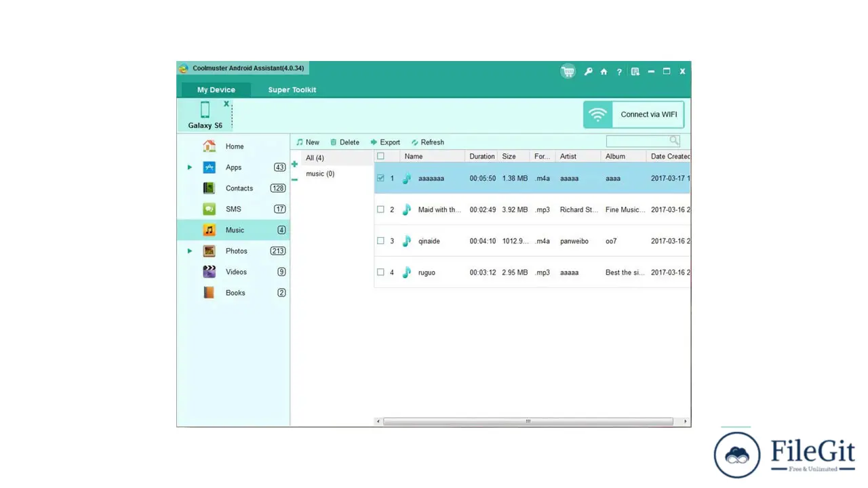Image resolution: width=868 pixels, height=488 pixels.
Task: Open Photos category in sidebar
Action: tap(233, 251)
